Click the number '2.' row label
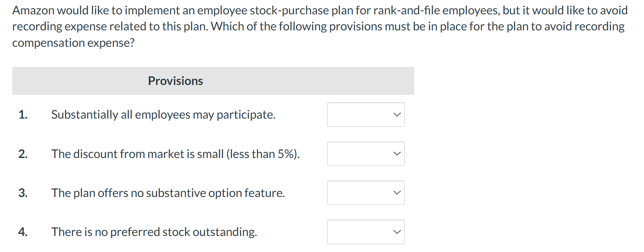This screenshot has width=644, height=252. [x=23, y=153]
